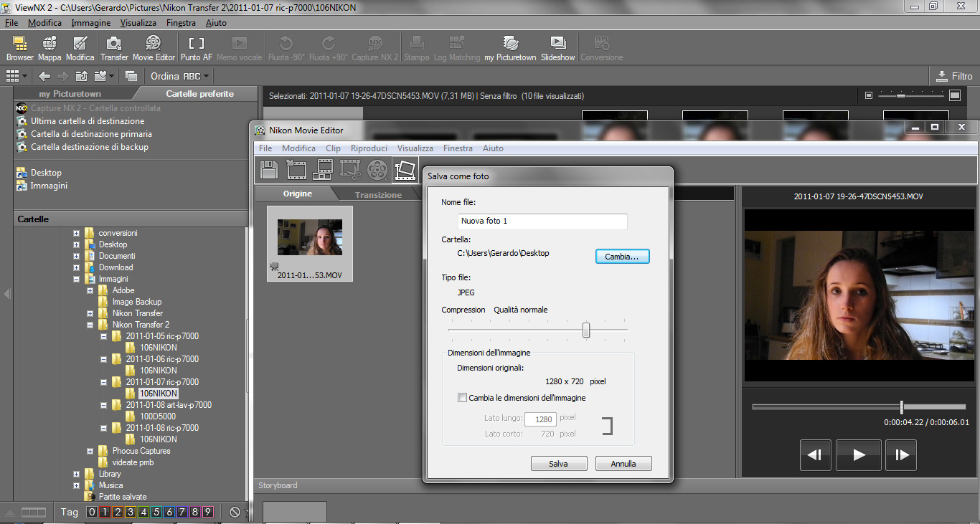Viewport: 980px width, 524px height.
Task: Click floppy disk save icon in Movie Editor
Action: [x=268, y=169]
